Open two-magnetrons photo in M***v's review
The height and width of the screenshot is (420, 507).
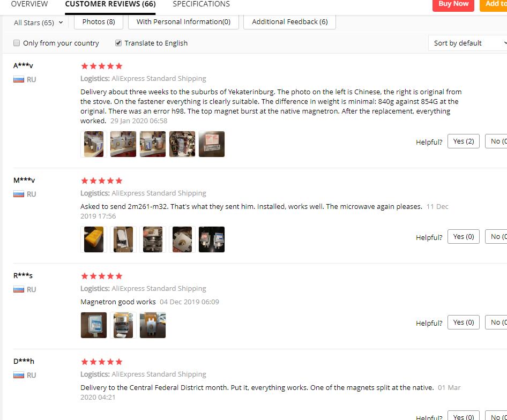tap(212, 239)
